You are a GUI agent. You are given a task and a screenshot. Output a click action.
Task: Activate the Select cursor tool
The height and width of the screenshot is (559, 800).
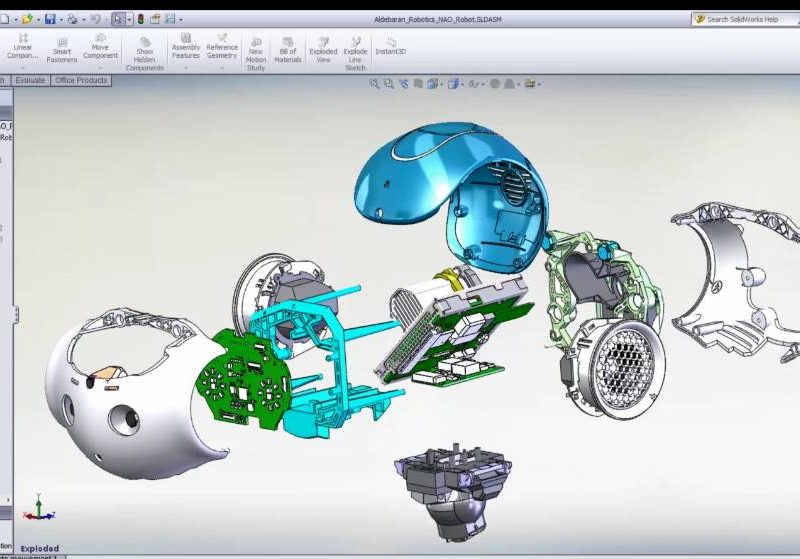click(118, 19)
